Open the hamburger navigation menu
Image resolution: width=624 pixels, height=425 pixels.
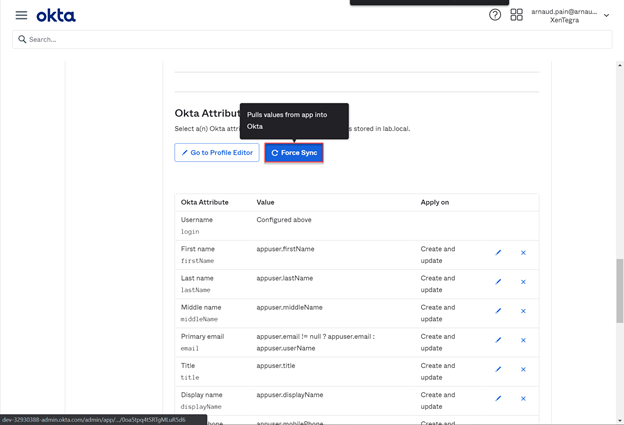[x=21, y=15]
